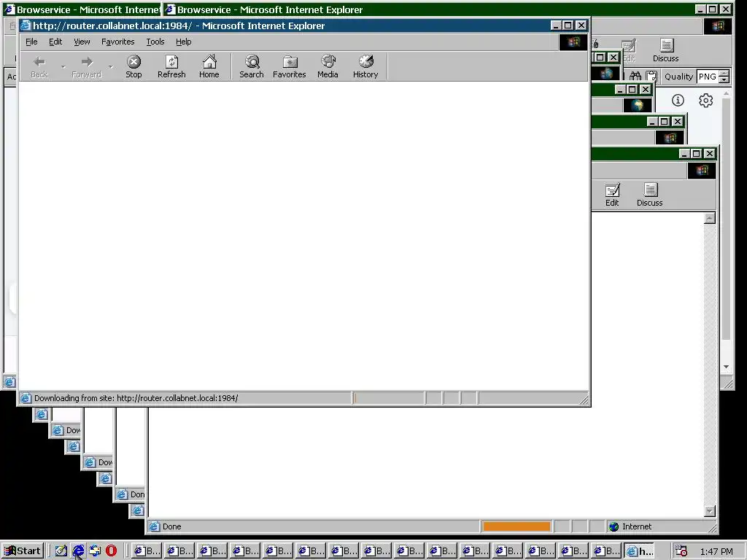Screen dimensions: 747x560
Task: Click Discuss in the rearmost Browservice toolbar
Action: (665, 50)
